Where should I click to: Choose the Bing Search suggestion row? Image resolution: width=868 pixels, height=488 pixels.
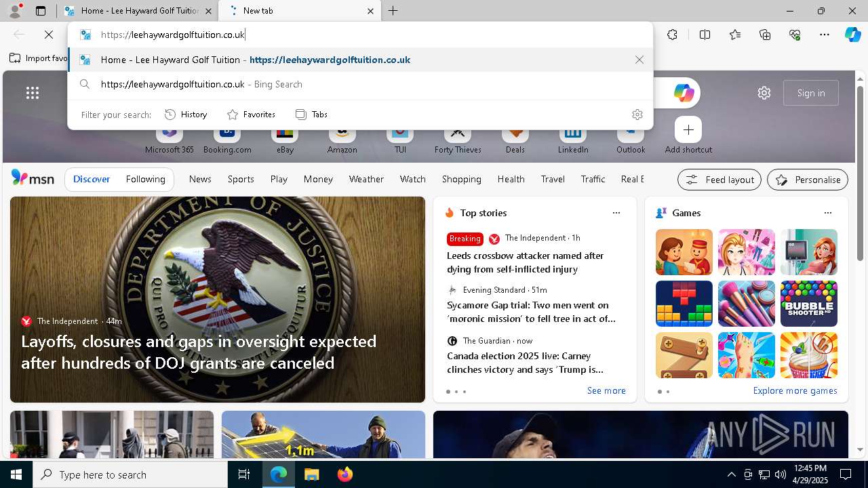(360, 84)
